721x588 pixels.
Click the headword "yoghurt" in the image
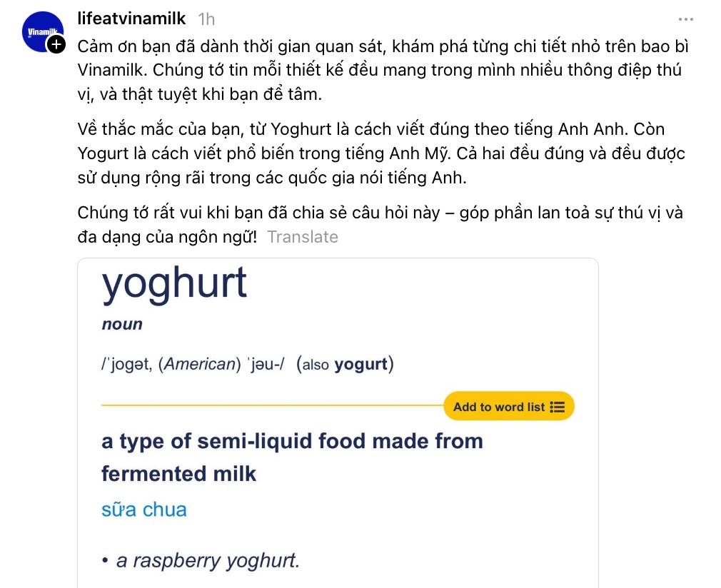tap(175, 283)
